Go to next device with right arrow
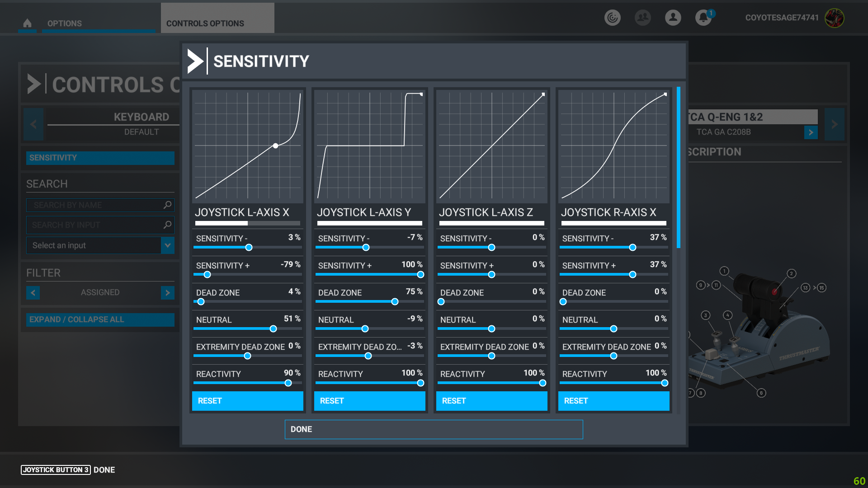The height and width of the screenshot is (488, 868). tap(834, 124)
